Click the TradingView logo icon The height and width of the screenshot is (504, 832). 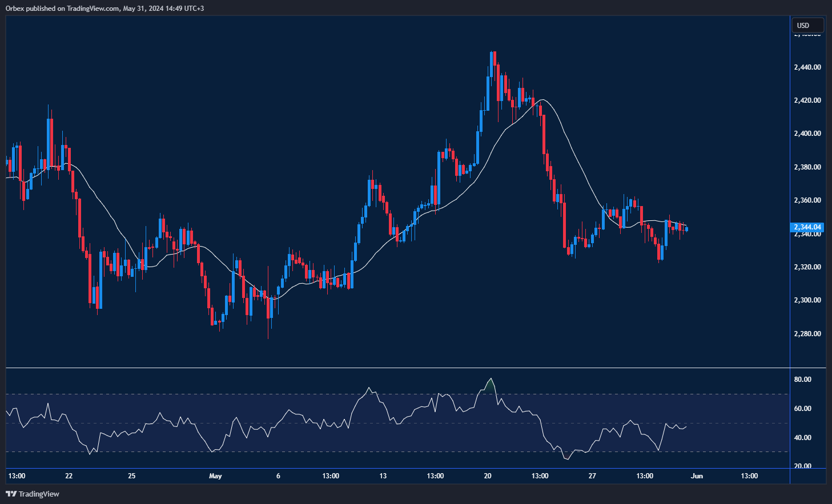click(11, 494)
